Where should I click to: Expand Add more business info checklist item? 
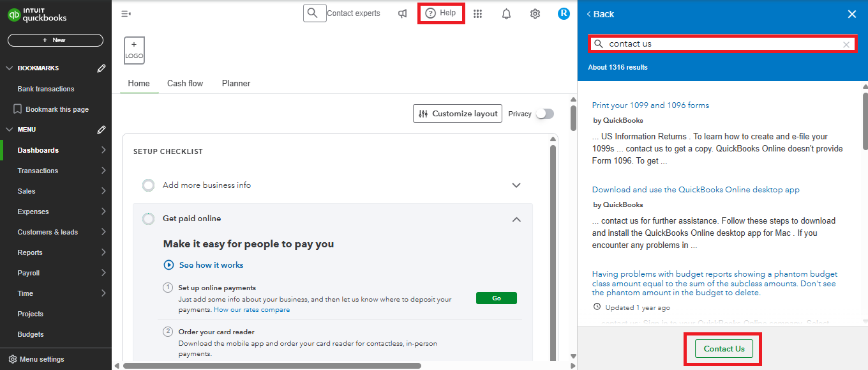[x=516, y=185]
